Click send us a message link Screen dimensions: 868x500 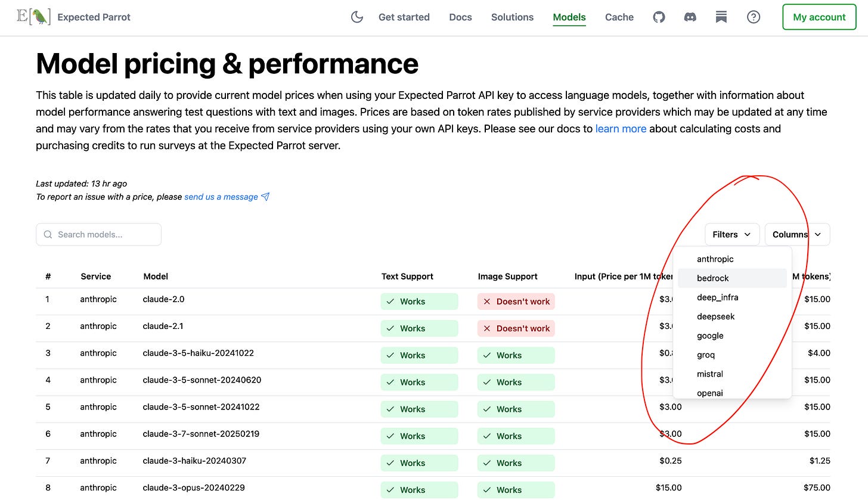[221, 197]
